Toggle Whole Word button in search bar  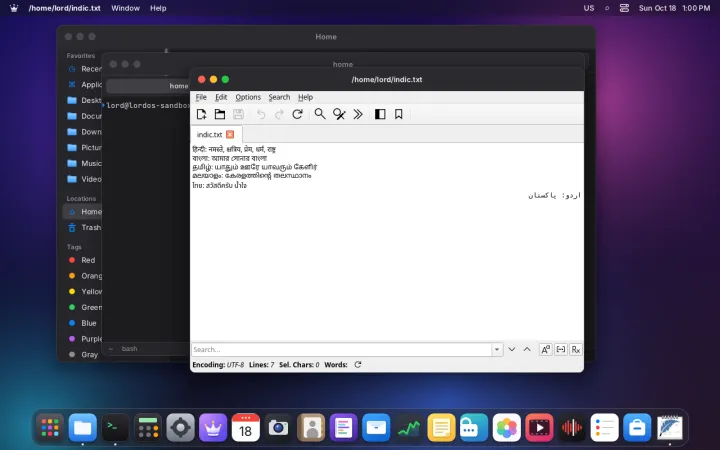click(x=561, y=349)
